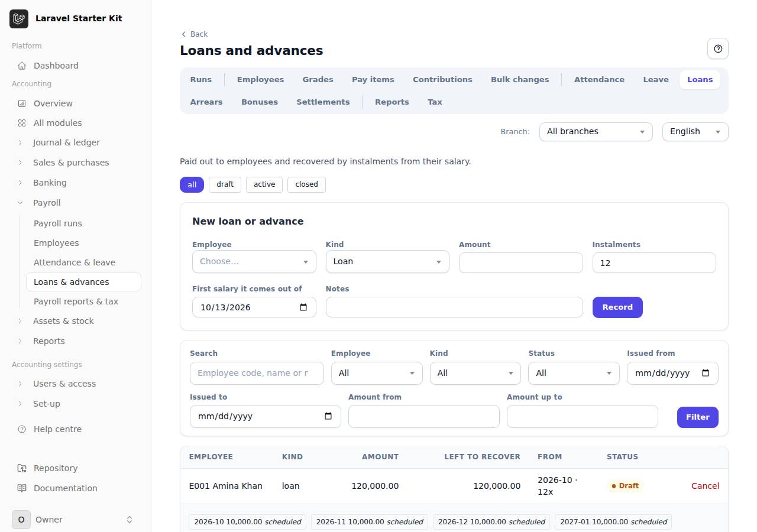Image resolution: width=757 pixels, height=532 pixels.
Task: Cancel Amina Khan's draft loan
Action: click(705, 486)
